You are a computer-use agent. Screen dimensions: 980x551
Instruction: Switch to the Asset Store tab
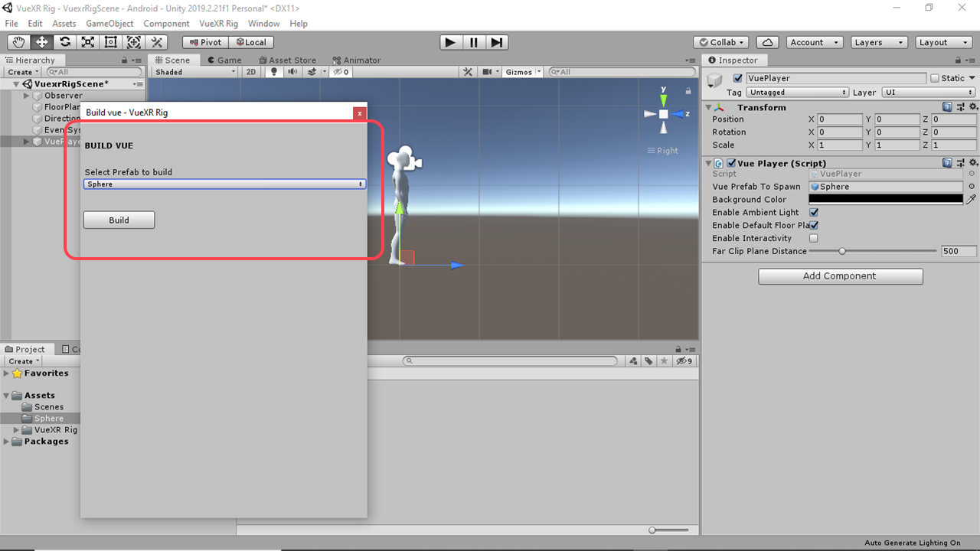click(287, 60)
